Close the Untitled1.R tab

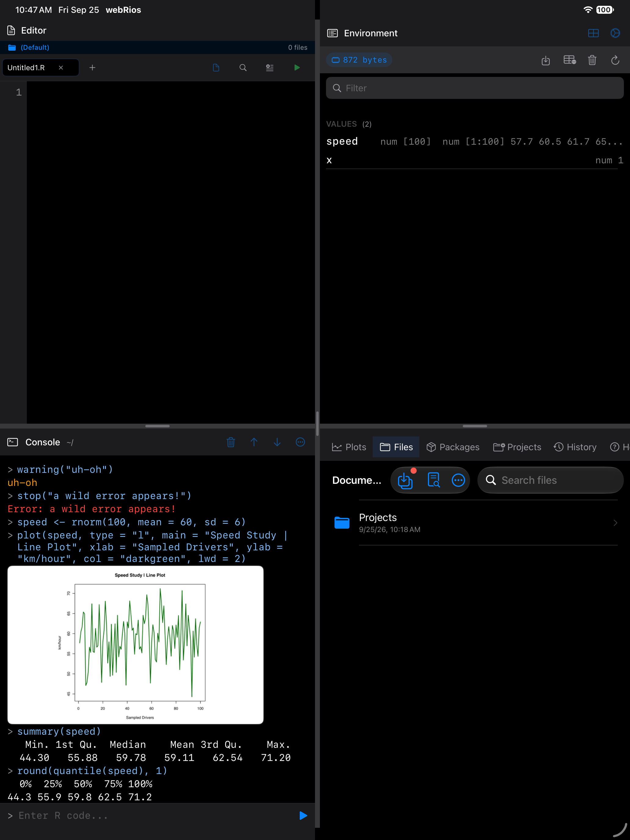pyautogui.click(x=61, y=67)
